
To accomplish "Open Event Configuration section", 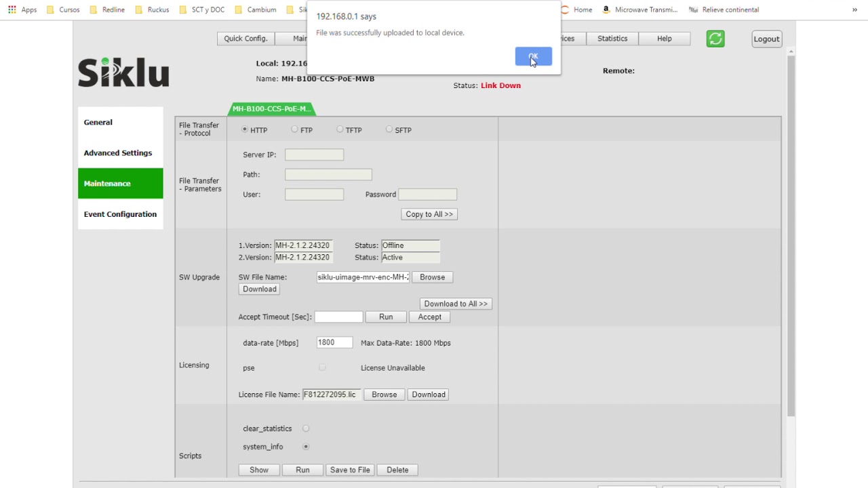I will [x=121, y=213].
